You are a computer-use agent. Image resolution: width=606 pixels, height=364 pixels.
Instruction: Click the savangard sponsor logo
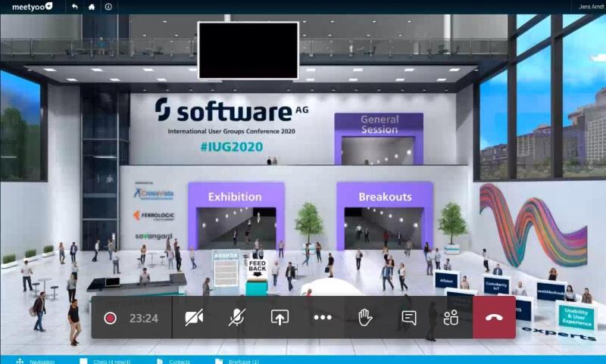coord(154,236)
